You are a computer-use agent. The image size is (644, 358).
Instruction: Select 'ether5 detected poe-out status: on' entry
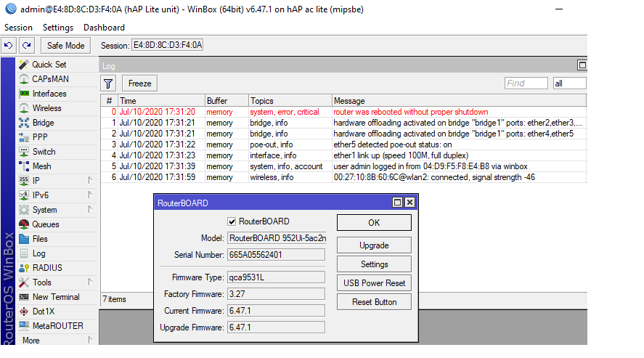tap(343, 145)
